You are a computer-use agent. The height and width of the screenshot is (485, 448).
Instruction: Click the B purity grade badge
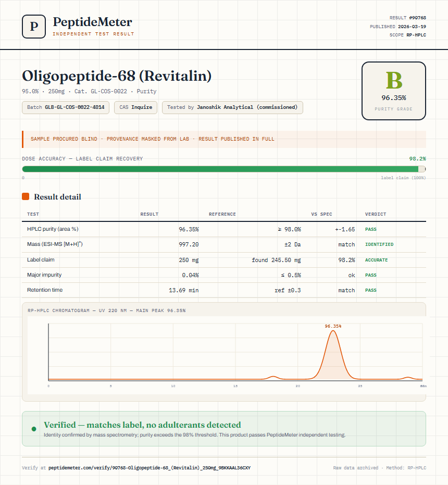393,91
